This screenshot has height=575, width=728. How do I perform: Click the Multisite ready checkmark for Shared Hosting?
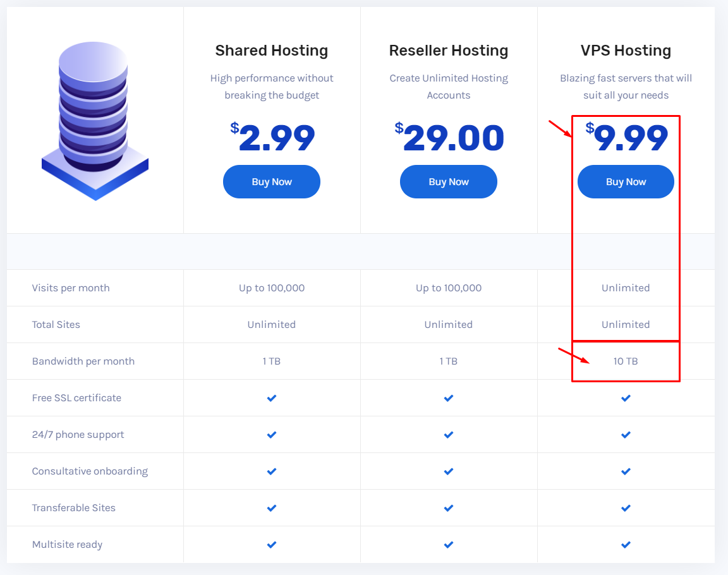[272, 545]
